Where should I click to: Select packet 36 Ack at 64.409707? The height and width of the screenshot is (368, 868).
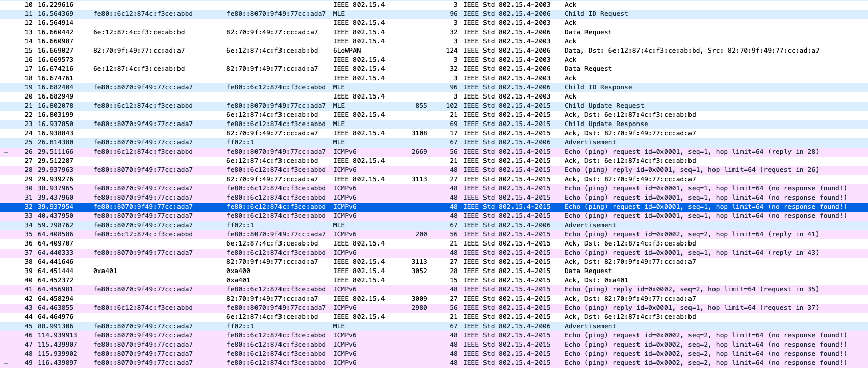click(x=434, y=243)
